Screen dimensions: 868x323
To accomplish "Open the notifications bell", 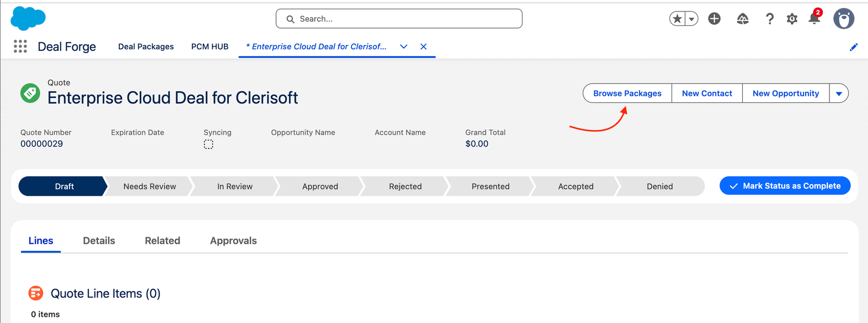I will coord(814,18).
